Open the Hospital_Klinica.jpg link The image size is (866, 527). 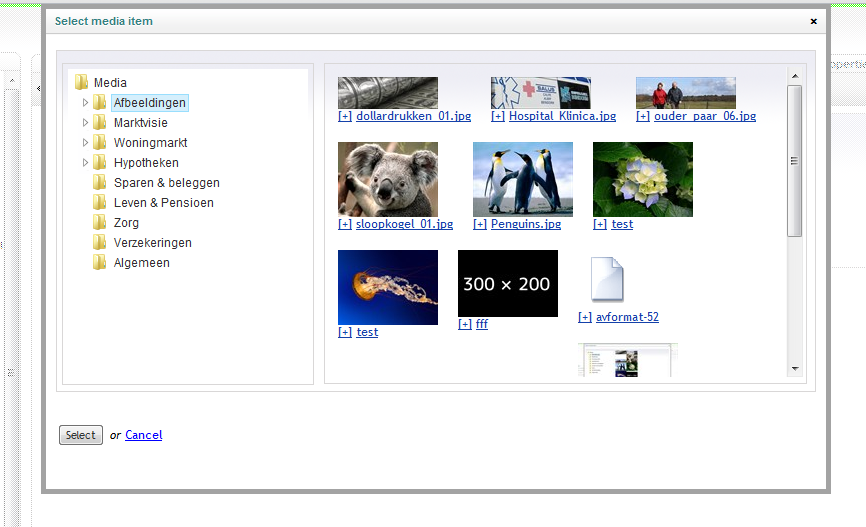pos(562,116)
